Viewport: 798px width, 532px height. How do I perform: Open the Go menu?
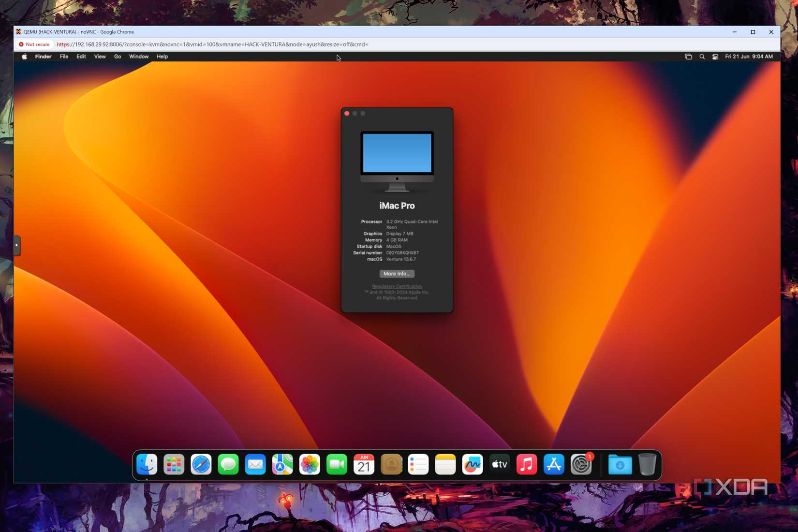pyautogui.click(x=118, y=57)
